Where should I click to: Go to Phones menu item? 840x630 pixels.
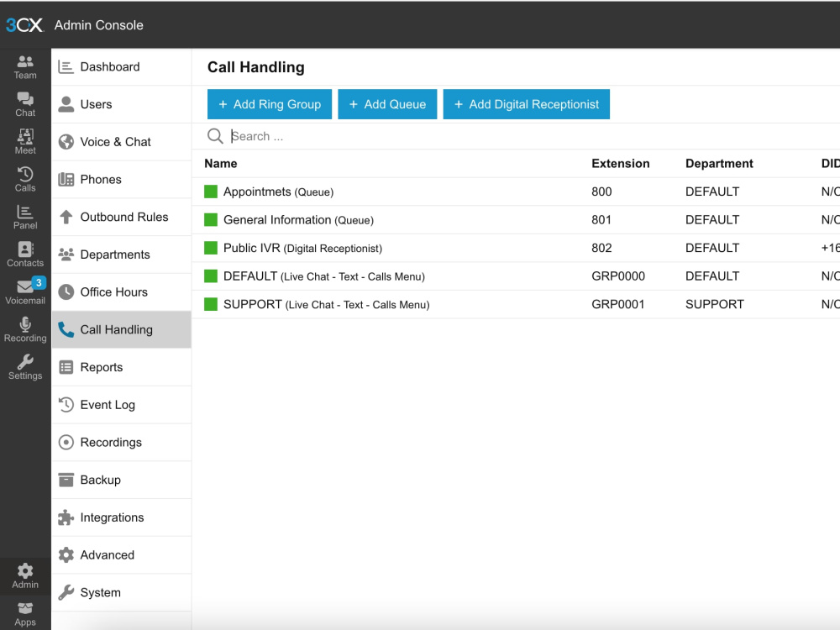pyautogui.click(x=122, y=180)
